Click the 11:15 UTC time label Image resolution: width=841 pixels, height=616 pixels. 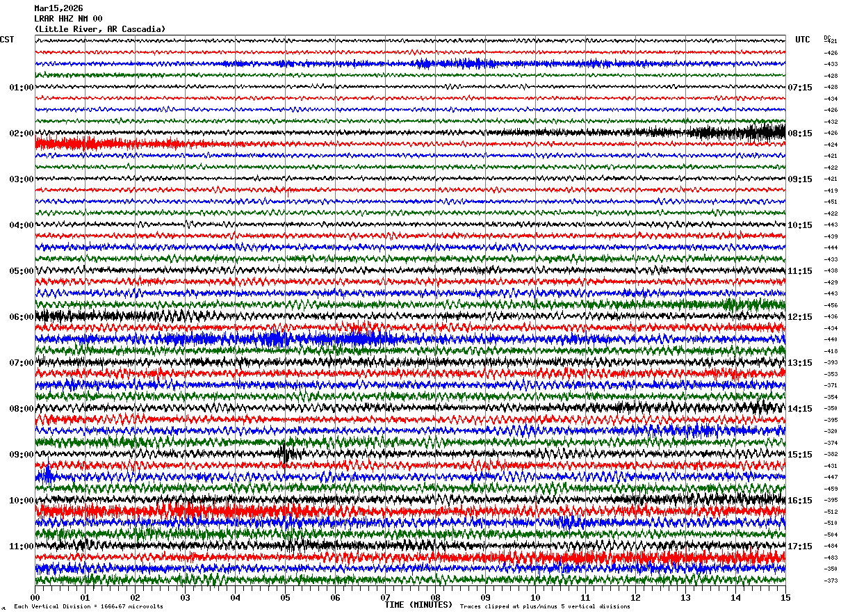[800, 271]
